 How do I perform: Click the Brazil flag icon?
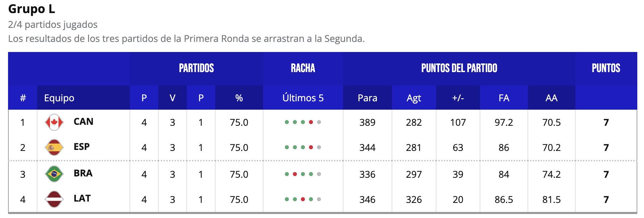[x=54, y=174]
